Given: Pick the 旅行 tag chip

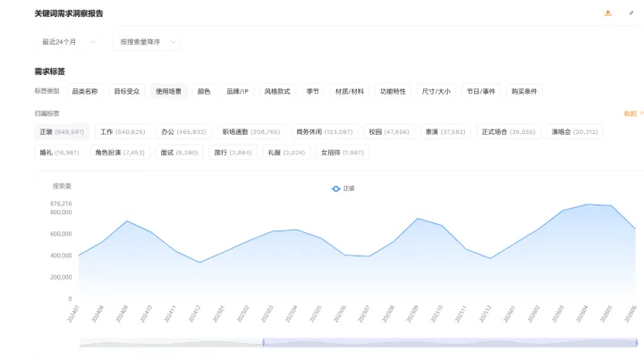Looking at the screenshot, I should pos(233,152).
